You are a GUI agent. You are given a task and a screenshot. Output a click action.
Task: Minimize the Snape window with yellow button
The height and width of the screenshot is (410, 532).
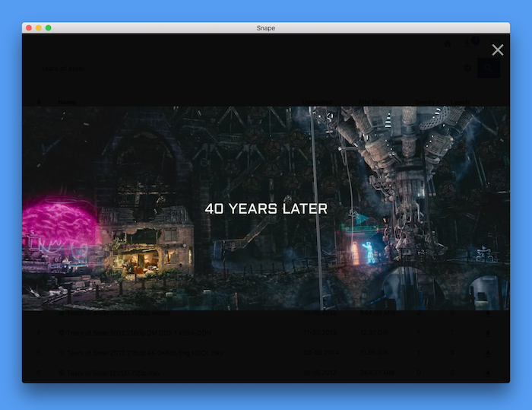coord(39,28)
